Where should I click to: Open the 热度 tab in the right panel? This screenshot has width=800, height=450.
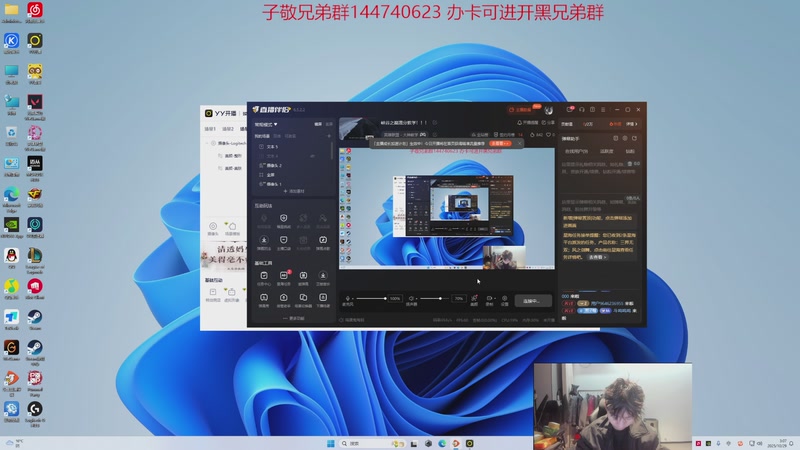(615, 124)
